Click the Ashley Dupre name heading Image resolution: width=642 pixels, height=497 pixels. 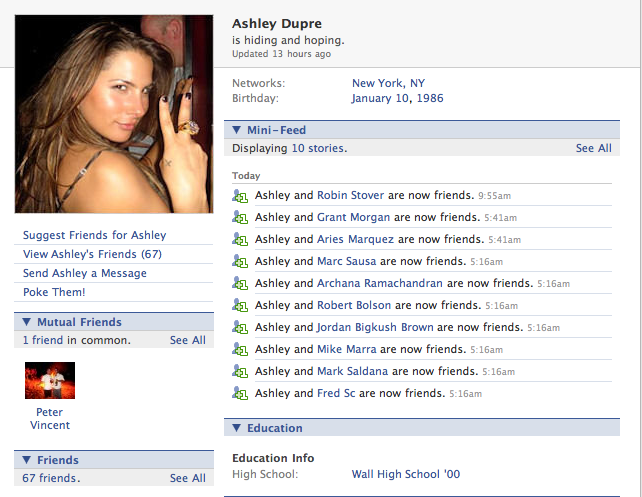tap(277, 24)
